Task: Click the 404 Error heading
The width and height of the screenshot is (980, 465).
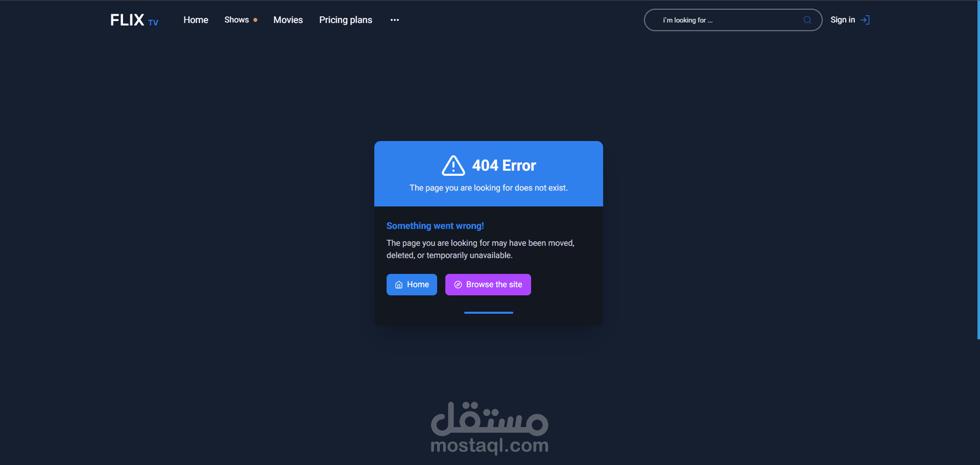Action: point(504,166)
